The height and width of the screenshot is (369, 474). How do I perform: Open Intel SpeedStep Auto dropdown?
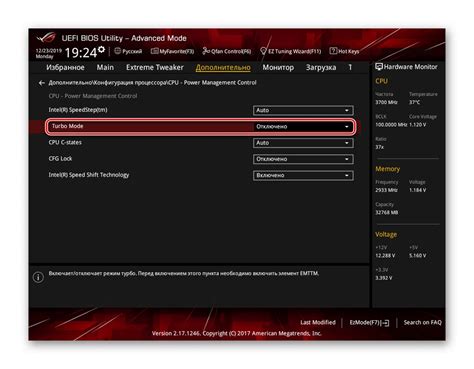[x=303, y=110]
